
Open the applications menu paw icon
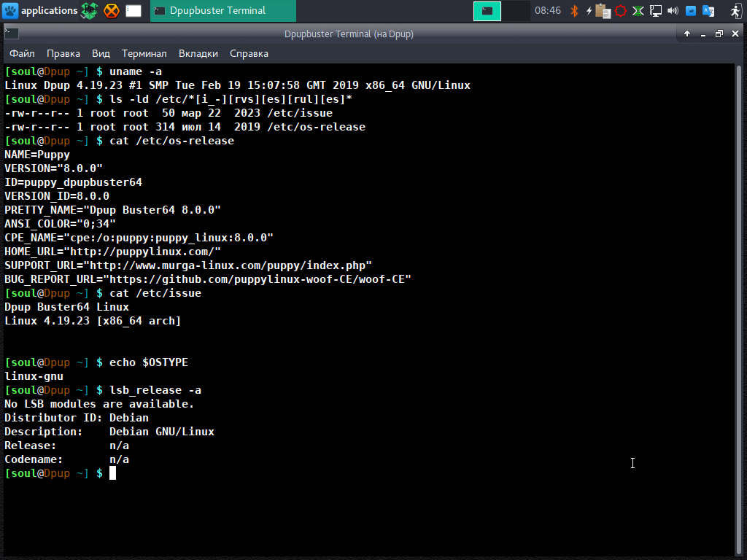(x=10, y=10)
